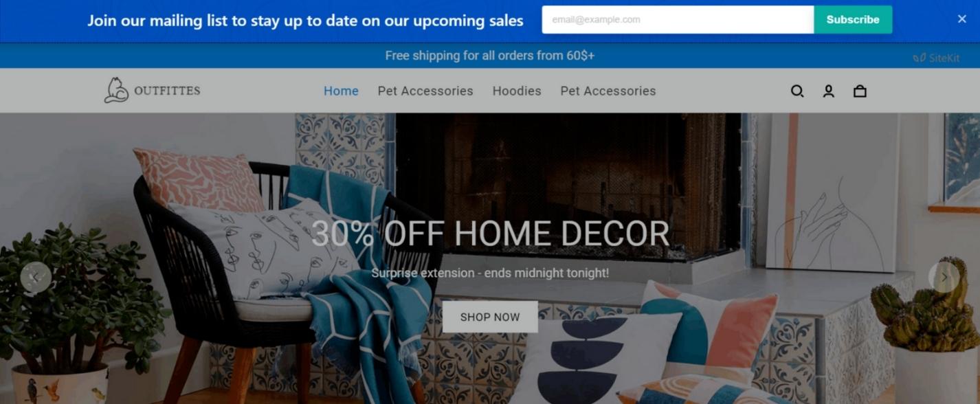The height and width of the screenshot is (404, 980).
Task: Open the Hoodies menu item
Action: pos(517,91)
